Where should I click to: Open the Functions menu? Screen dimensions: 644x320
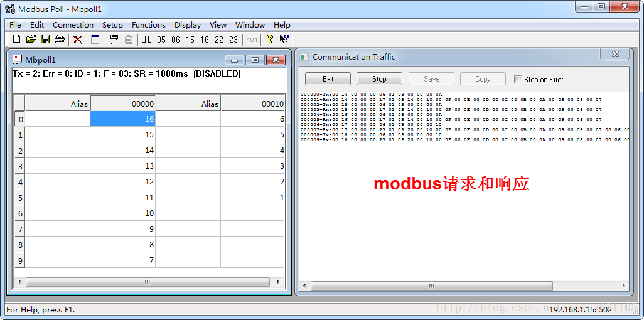pos(149,24)
